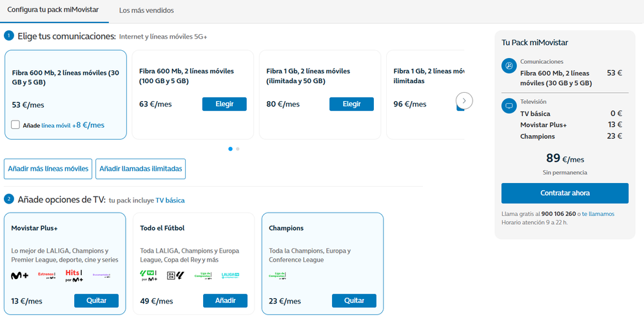Click the Estrenos por M+ channel logo
This screenshot has height=317, width=644.
47,276
